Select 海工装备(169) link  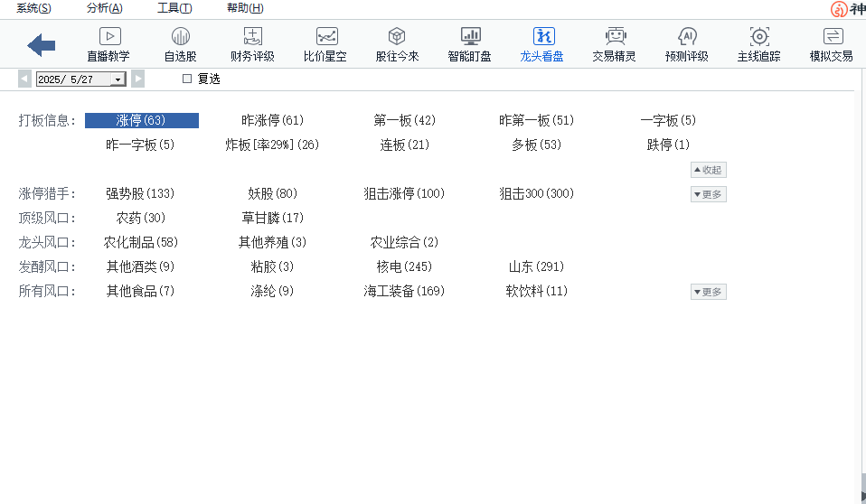404,291
